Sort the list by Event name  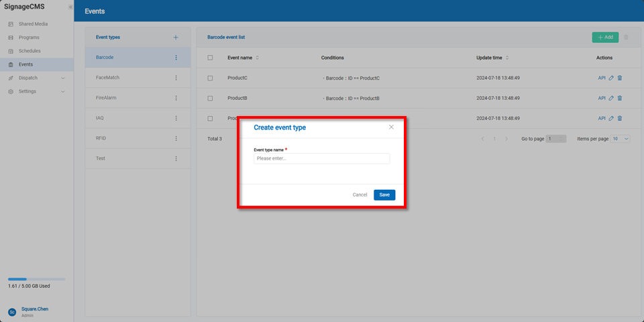[257, 58]
